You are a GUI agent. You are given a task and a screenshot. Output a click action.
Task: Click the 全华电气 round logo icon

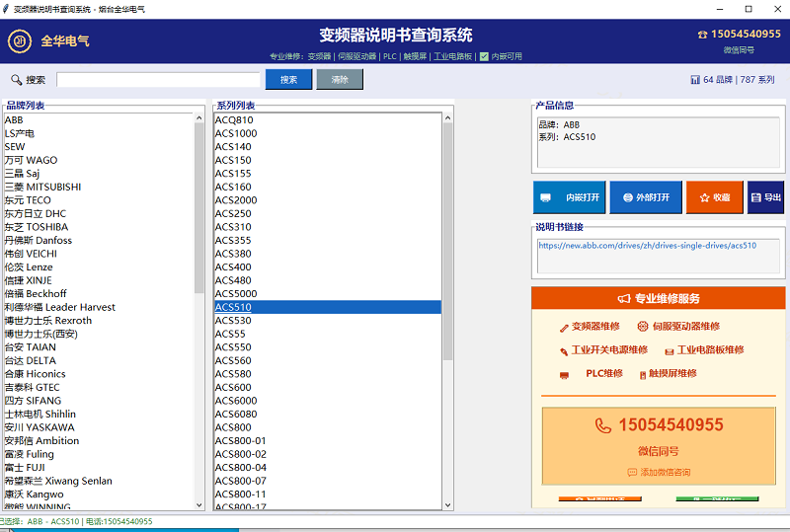coord(19,41)
